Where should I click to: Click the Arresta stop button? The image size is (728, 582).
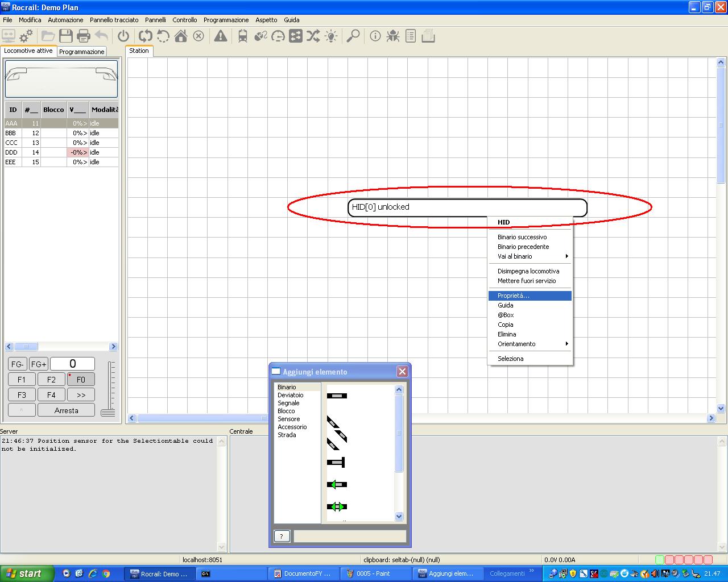click(x=66, y=410)
